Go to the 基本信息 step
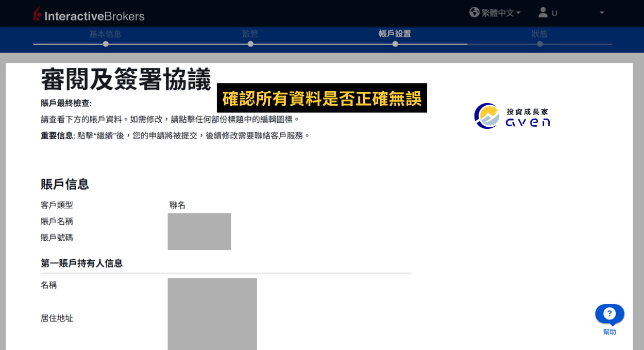This screenshot has height=350, width=644. tap(106, 34)
